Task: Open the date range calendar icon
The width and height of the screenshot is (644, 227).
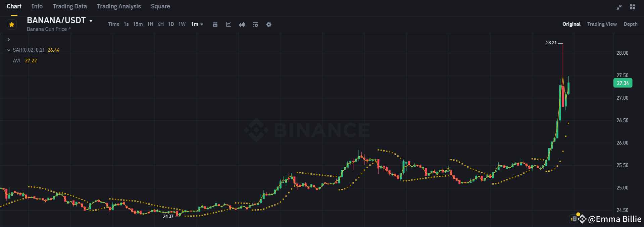Action: (215, 24)
